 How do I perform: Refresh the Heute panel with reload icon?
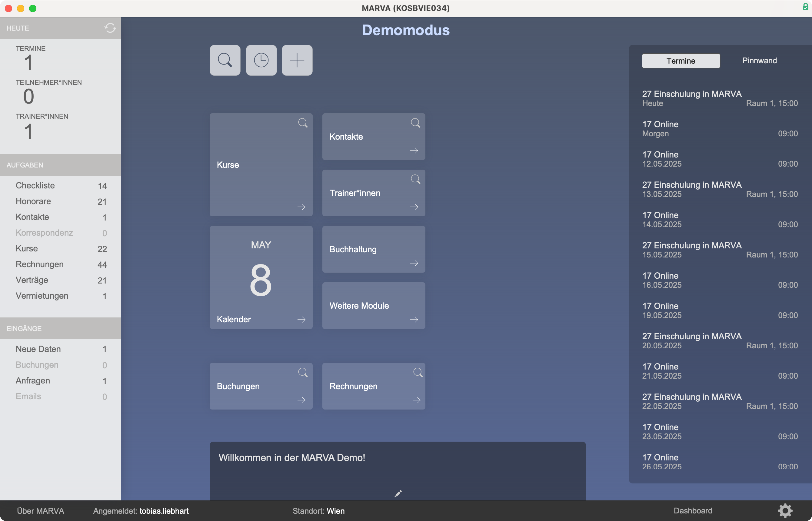pos(110,28)
